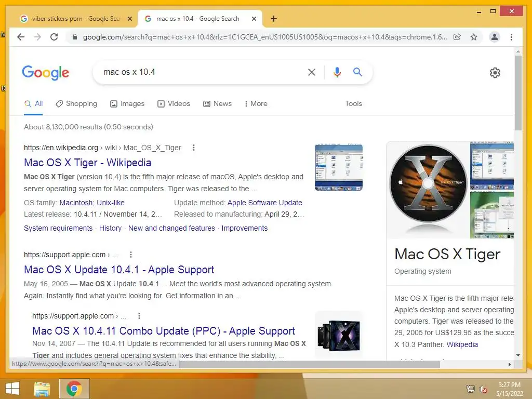Open 'Mac OS X Update 10.4.1 - Apple Support'
The width and height of the screenshot is (532, 399).
(119, 270)
